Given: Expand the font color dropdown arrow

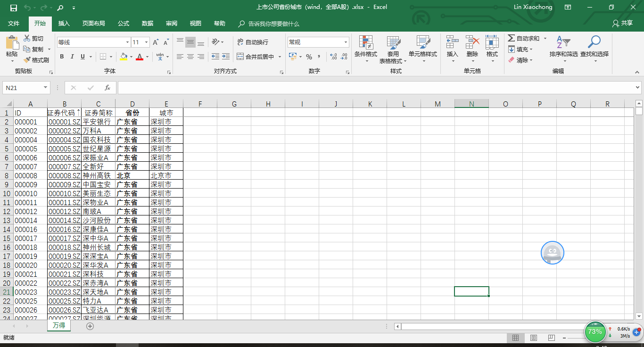Looking at the screenshot, I should tap(147, 57).
